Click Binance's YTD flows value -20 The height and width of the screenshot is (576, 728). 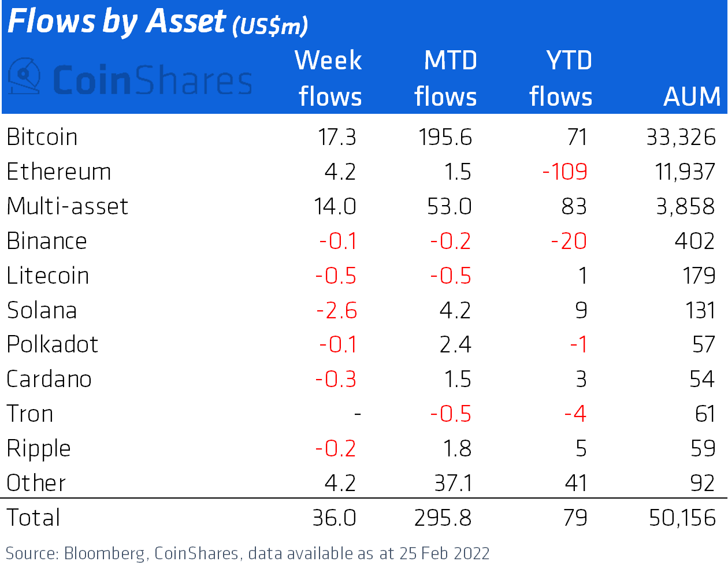point(569,241)
